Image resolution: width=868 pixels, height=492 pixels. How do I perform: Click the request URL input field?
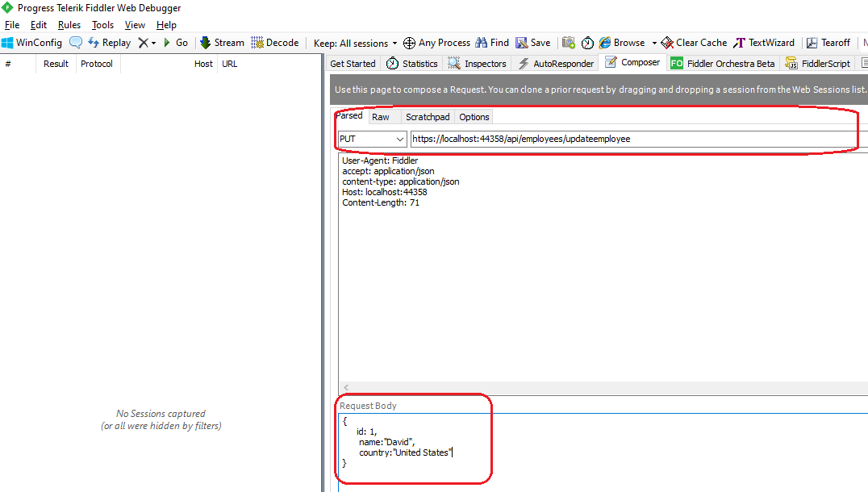click(x=639, y=139)
